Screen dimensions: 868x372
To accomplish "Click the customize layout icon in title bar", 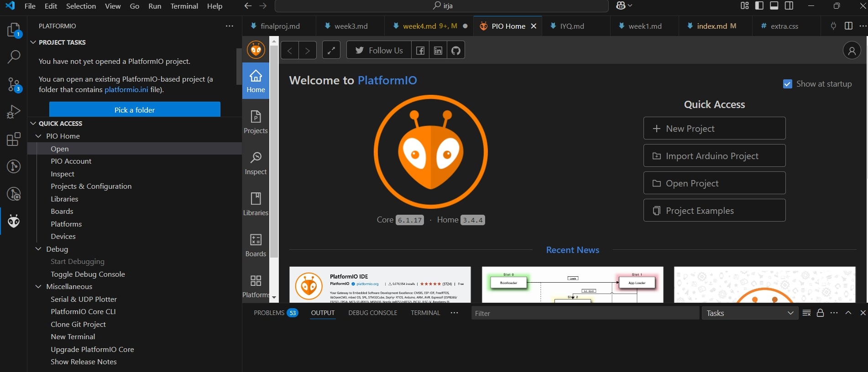I will coord(745,6).
